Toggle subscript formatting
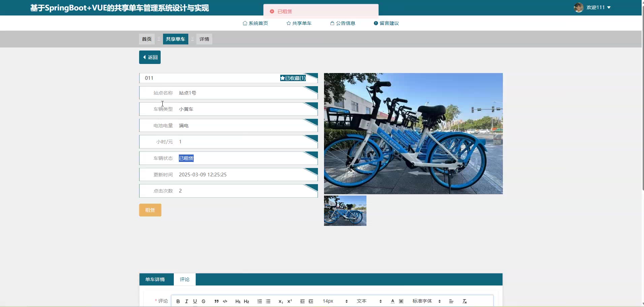644x307 pixels. pos(281,301)
